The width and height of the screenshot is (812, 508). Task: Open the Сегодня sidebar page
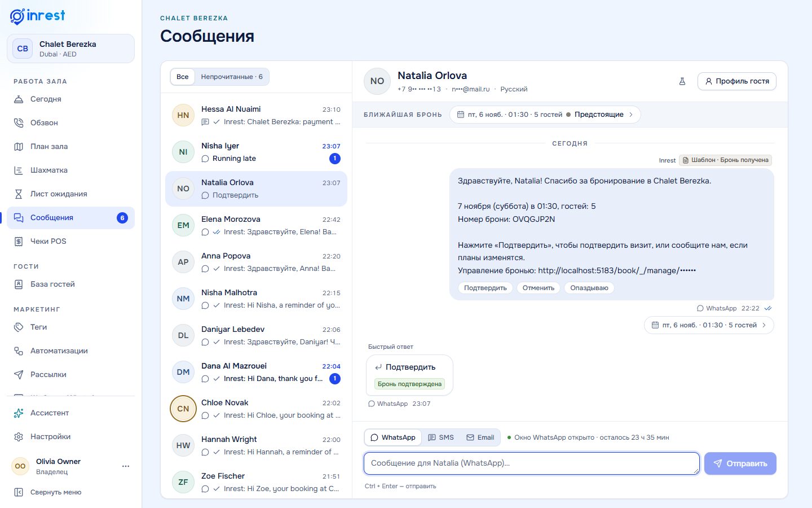[70, 99]
